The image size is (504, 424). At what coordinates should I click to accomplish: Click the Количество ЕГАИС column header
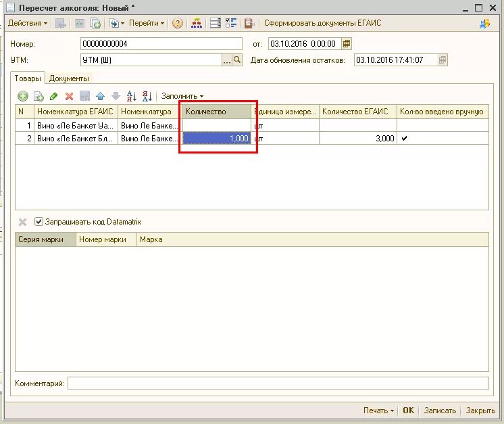click(x=358, y=112)
